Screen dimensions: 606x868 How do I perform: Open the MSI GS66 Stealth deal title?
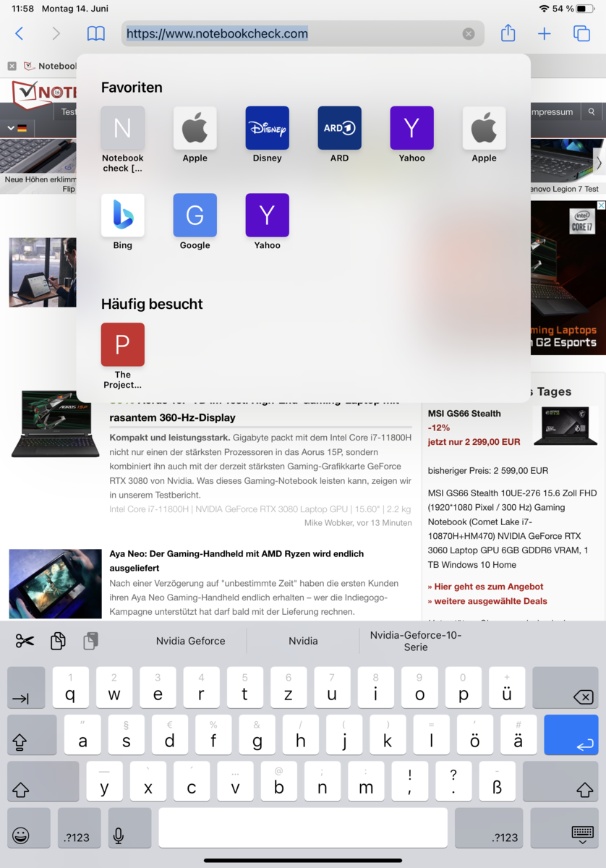click(x=464, y=414)
